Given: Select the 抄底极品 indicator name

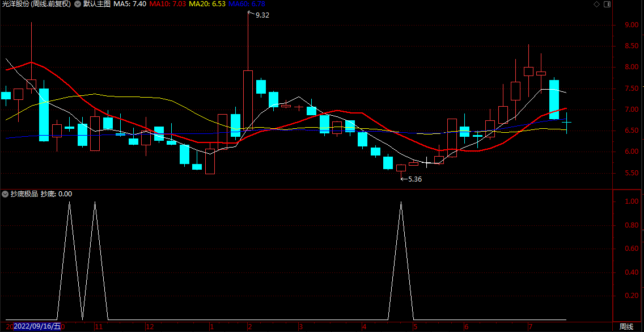Looking at the screenshot, I should [x=24, y=194].
